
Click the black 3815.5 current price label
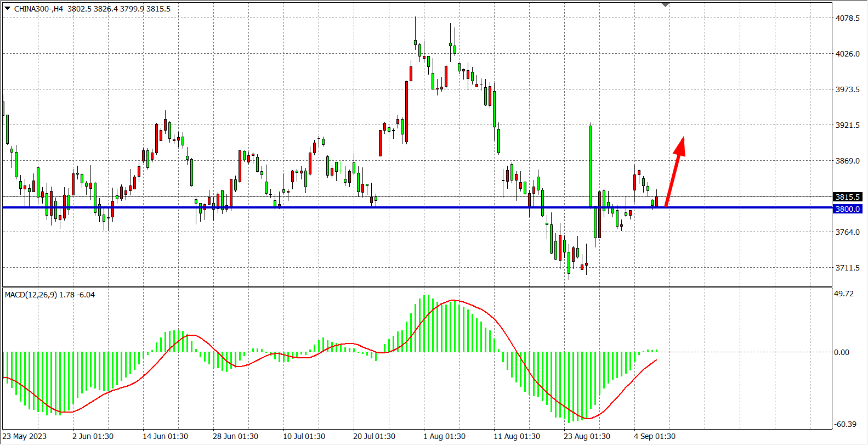(847, 197)
